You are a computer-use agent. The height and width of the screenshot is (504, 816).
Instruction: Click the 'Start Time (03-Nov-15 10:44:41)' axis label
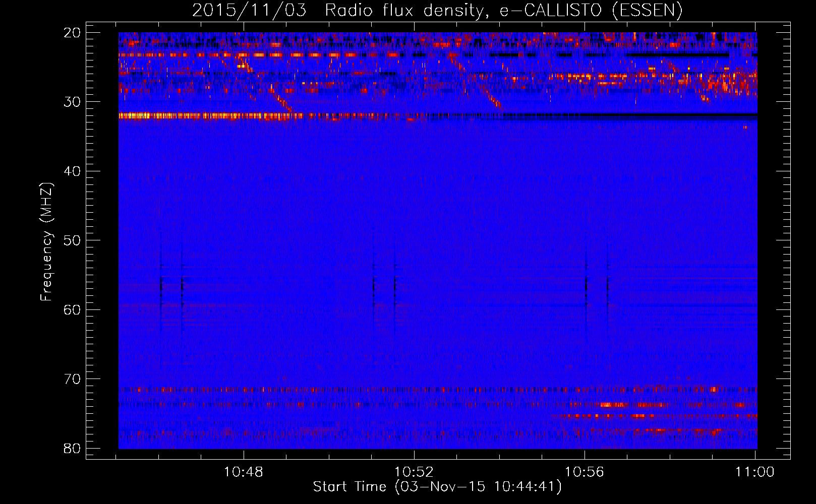(x=437, y=487)
